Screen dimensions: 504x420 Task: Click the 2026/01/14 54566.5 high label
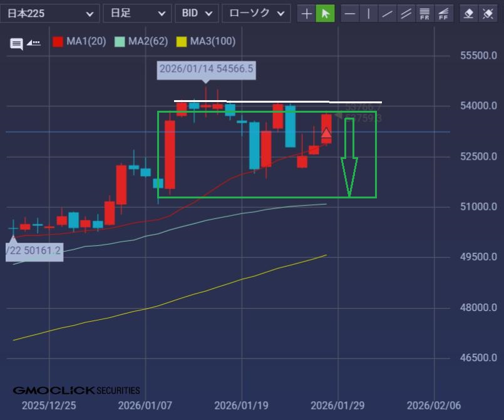coord(206,69)
